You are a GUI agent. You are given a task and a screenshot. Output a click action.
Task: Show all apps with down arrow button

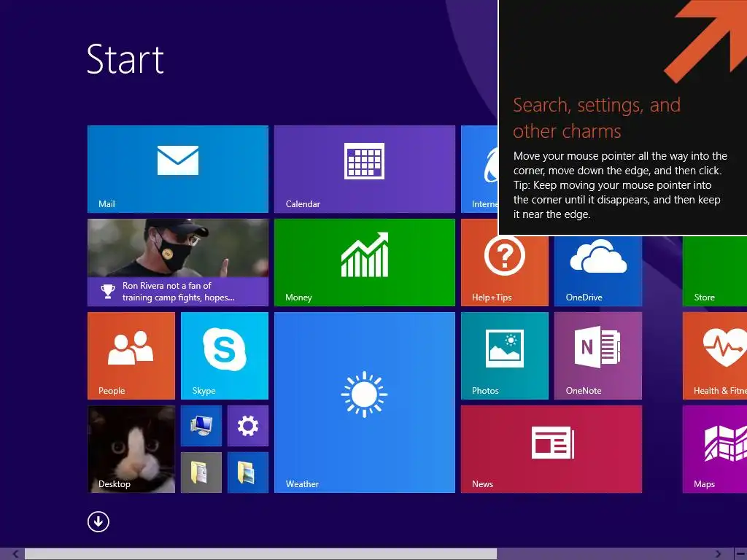(98, 521)
